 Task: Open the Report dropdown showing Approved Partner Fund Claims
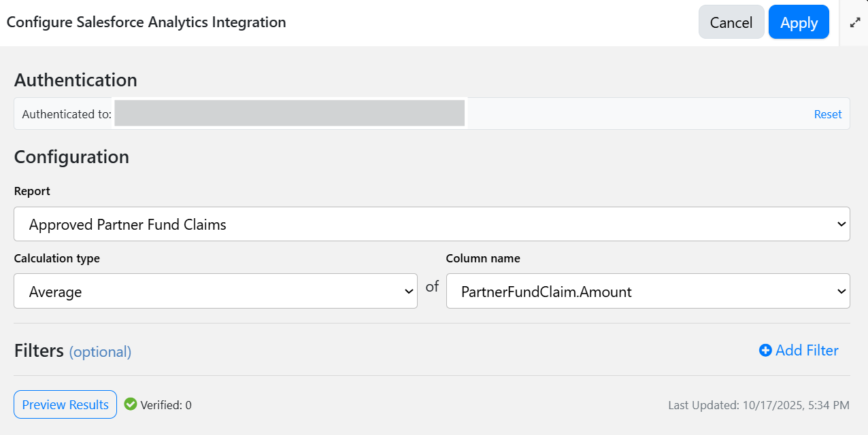pos(431,224)
